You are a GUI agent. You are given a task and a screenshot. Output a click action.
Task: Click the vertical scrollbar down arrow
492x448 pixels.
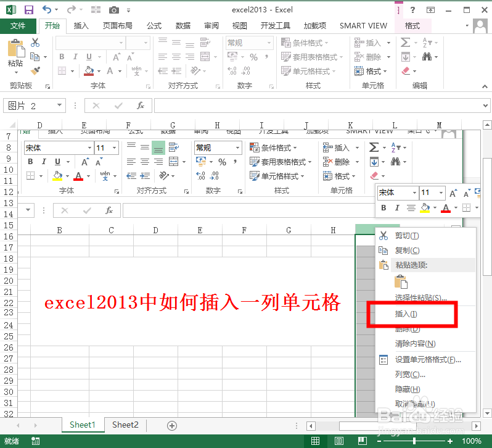(486, 413)
